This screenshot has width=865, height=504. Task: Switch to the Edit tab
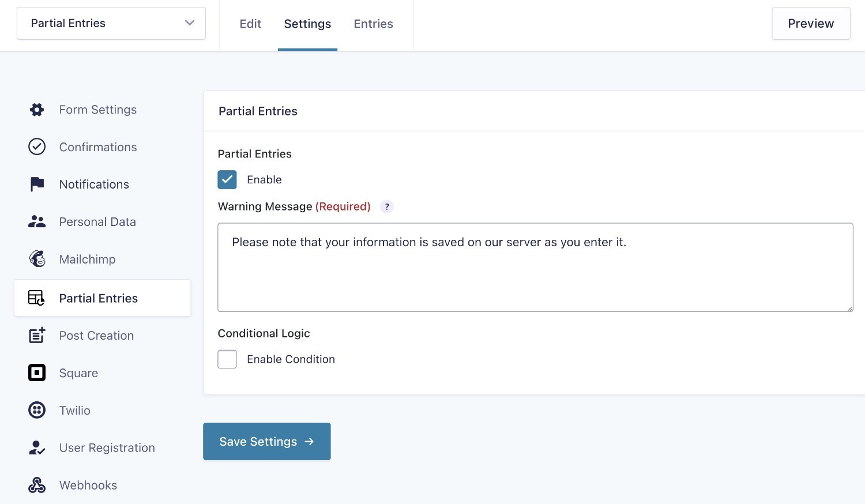[250, 24]
